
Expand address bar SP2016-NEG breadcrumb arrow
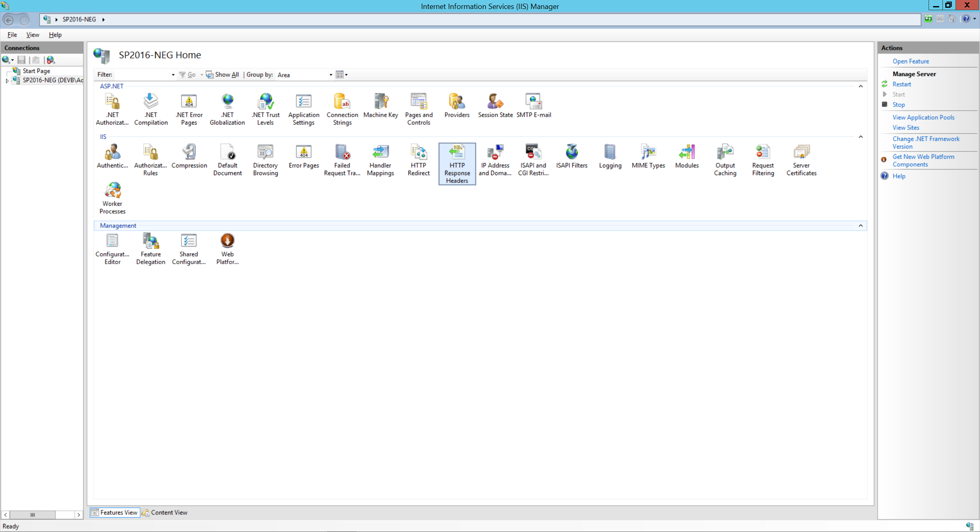point(103,20)
